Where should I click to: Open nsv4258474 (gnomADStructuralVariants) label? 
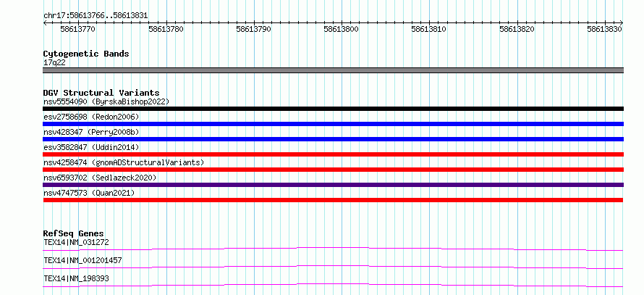pos(124,162)
